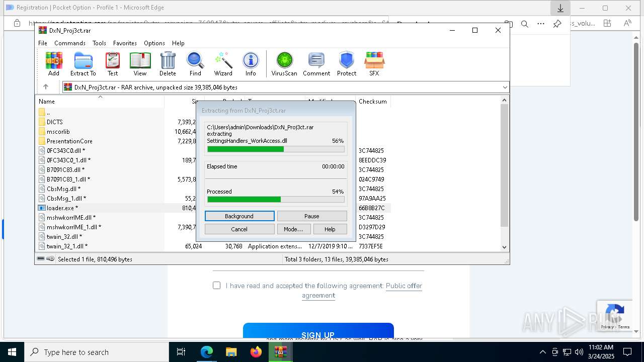Open the Help menu
The height and width of the screenshot is (362, 644).
tap(178, 43)
